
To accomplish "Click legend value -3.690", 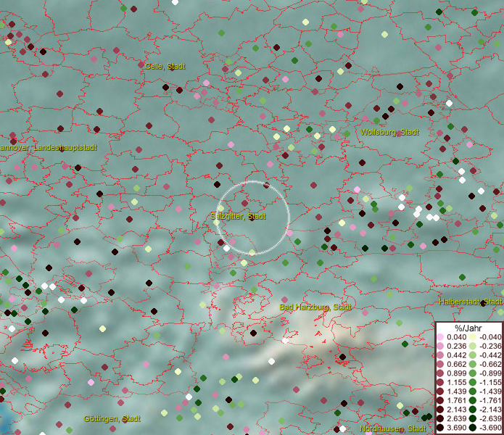I will pyautogui.click(x=490, y=428).
